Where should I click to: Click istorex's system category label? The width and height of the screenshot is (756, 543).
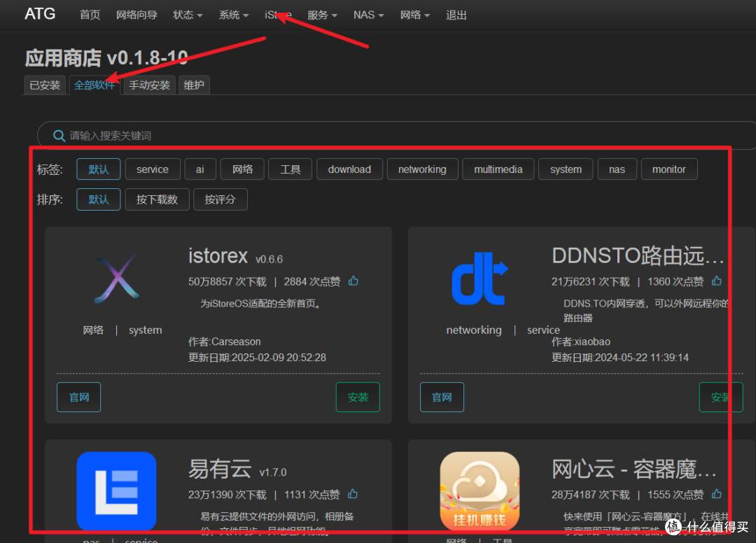145,330
